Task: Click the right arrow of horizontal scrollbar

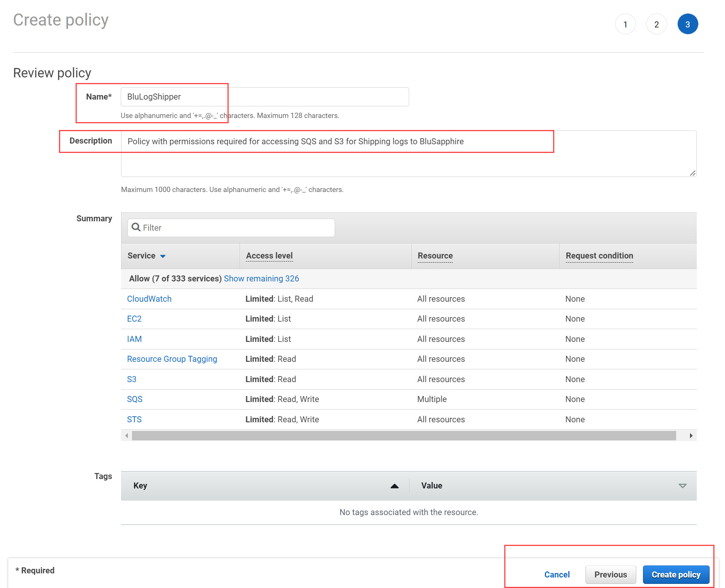Action: 691,435
